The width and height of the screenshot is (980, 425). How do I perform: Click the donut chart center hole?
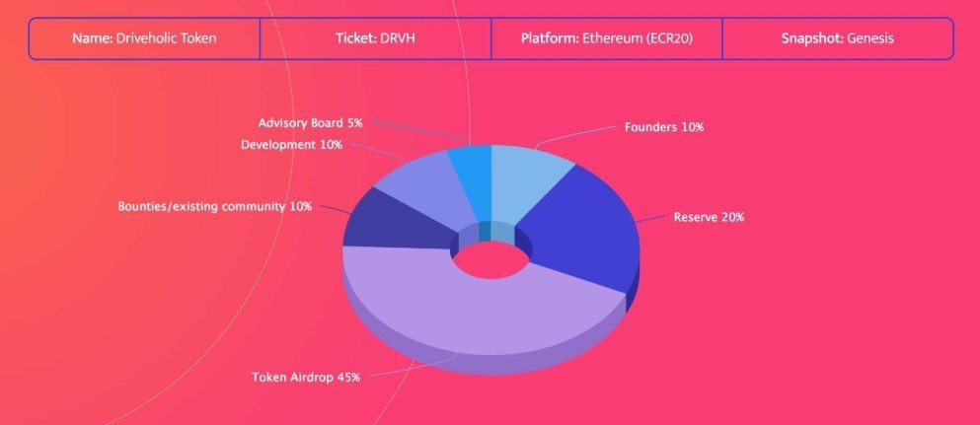490,259
